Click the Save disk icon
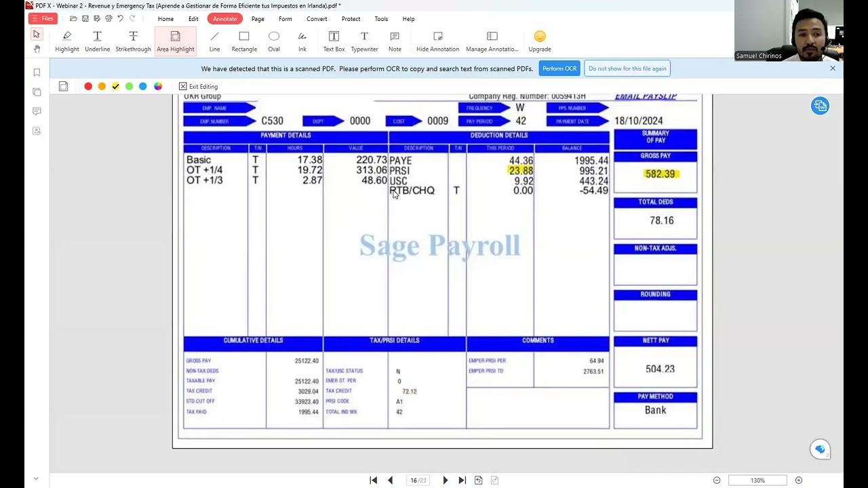The width and height of the screenshot is (868, 488). pyautogui.click(x=85, y=18)
